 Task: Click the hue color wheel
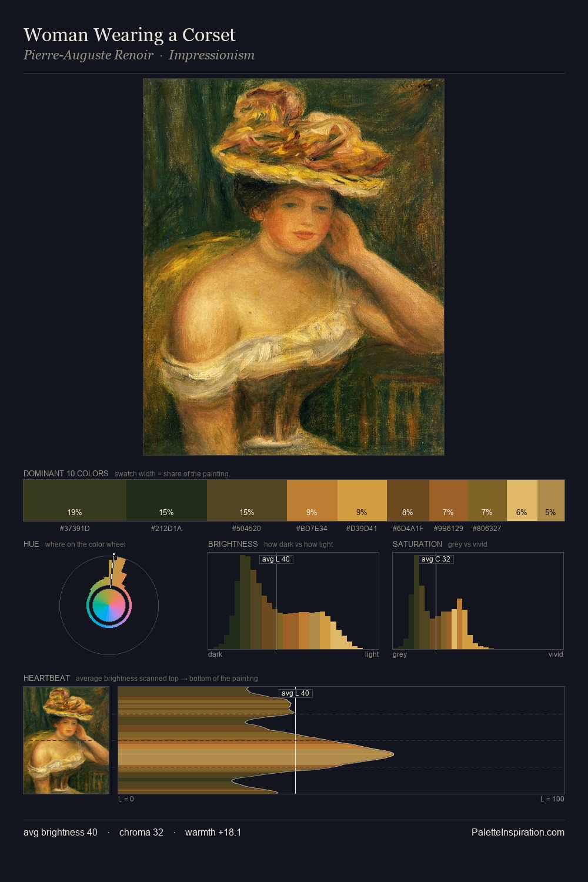pyautogui.click(x=109, y=605)
